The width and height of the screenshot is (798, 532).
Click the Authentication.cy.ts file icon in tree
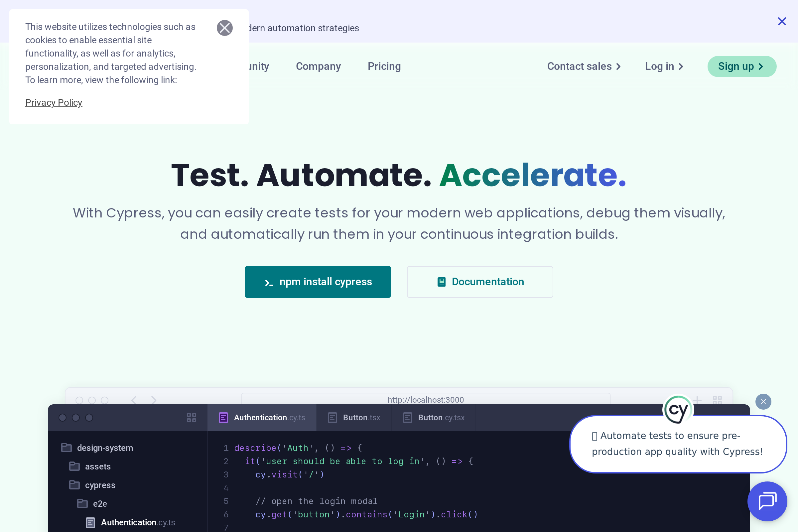(x=90, y=522)
